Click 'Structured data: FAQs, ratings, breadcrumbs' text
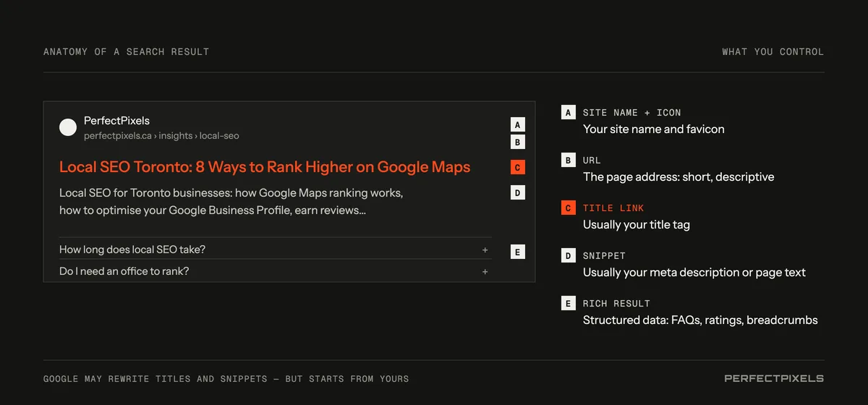This screenshot has height=405, width=868. (700, 320)
